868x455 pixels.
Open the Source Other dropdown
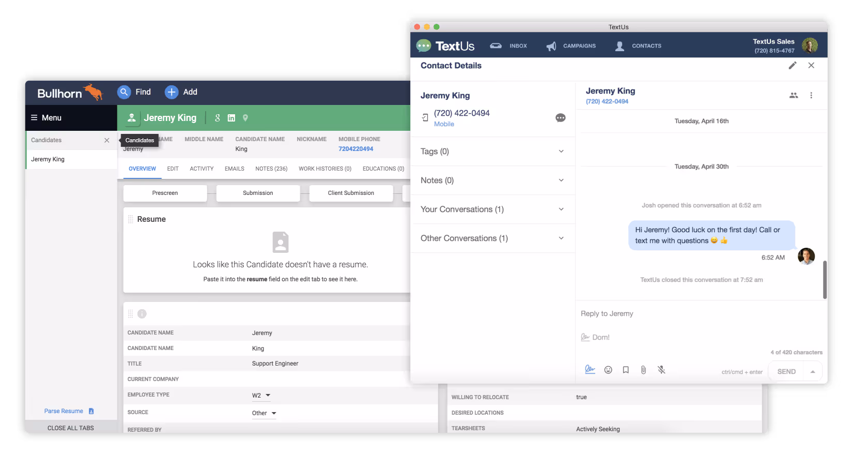[264, 413]
